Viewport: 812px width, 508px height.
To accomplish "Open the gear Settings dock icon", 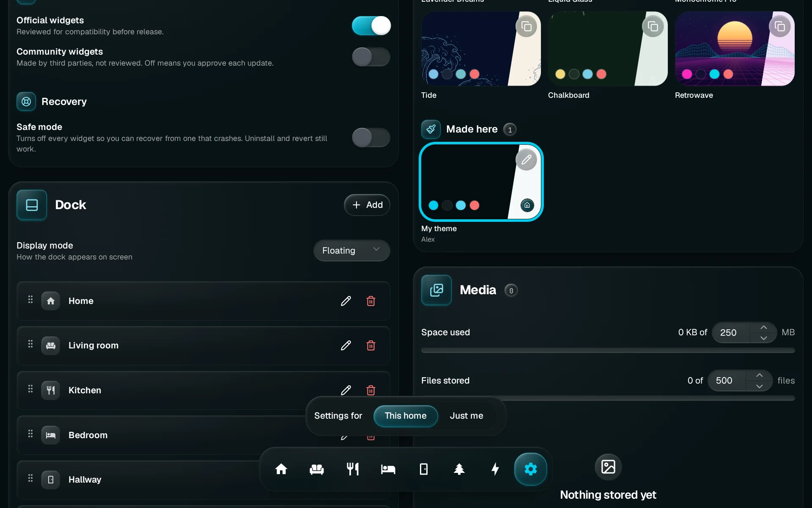I will coord(530,469).
